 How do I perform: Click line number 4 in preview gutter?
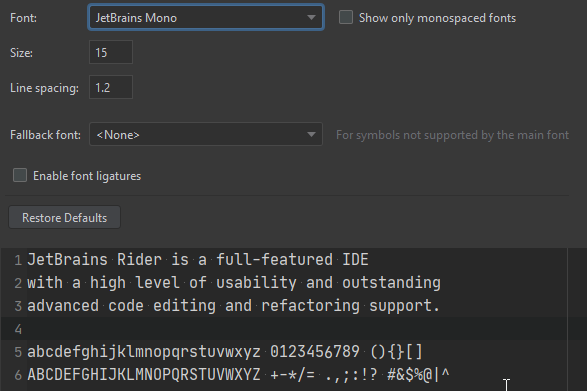18,329
